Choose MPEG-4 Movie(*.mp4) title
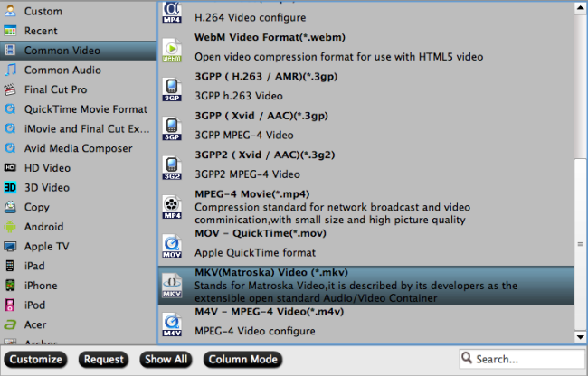The image size is (588, 376). click(x=252, y=194)
